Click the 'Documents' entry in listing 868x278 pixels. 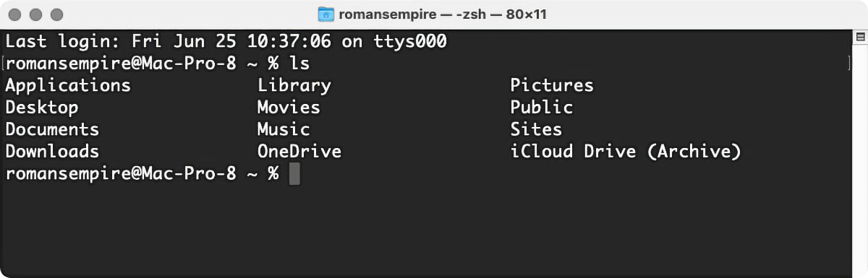coord(52,129)
